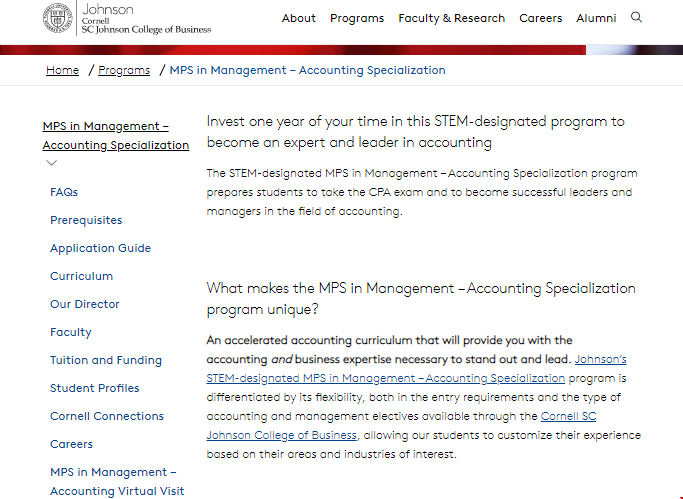
Task: Open the Faculty & Research menu
Action: click(x=451, y=18)
